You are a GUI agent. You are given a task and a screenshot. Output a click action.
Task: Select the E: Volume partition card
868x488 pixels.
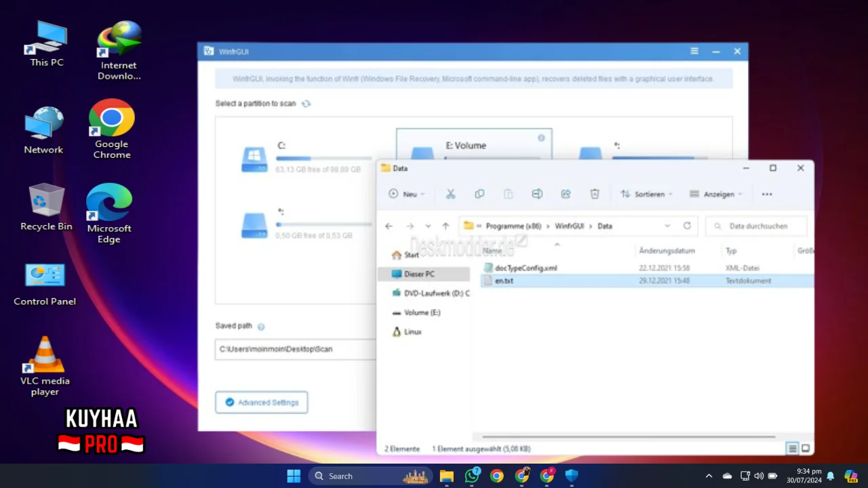coord(474,145)
